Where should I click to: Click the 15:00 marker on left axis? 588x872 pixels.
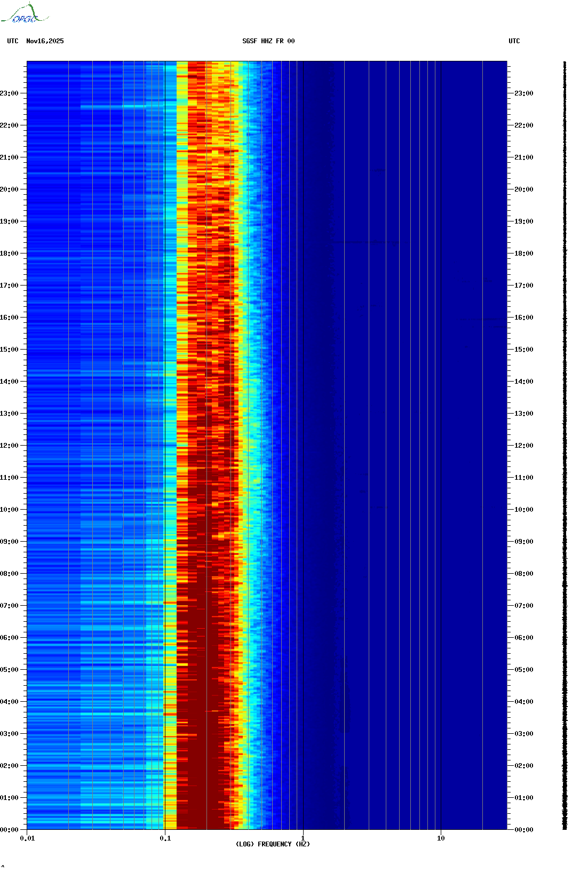pyautogui.click(x=9, y=350)
